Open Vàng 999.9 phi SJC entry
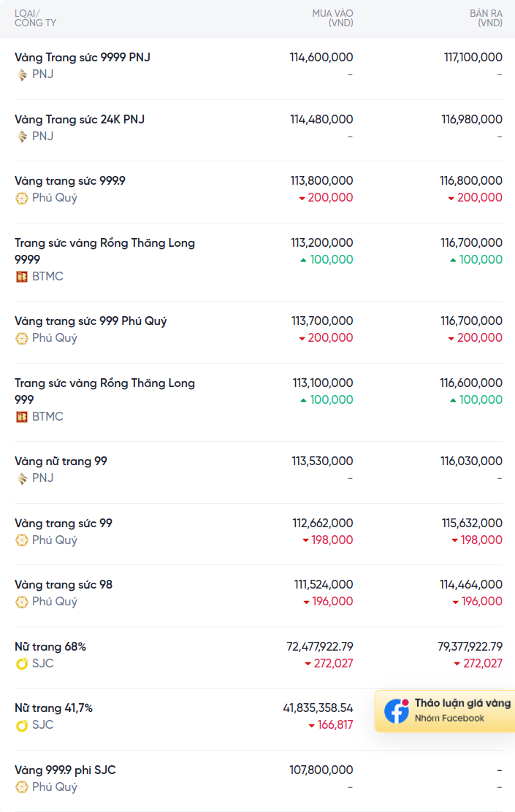Viewport: 515px width, 812px height. point(65,770)
